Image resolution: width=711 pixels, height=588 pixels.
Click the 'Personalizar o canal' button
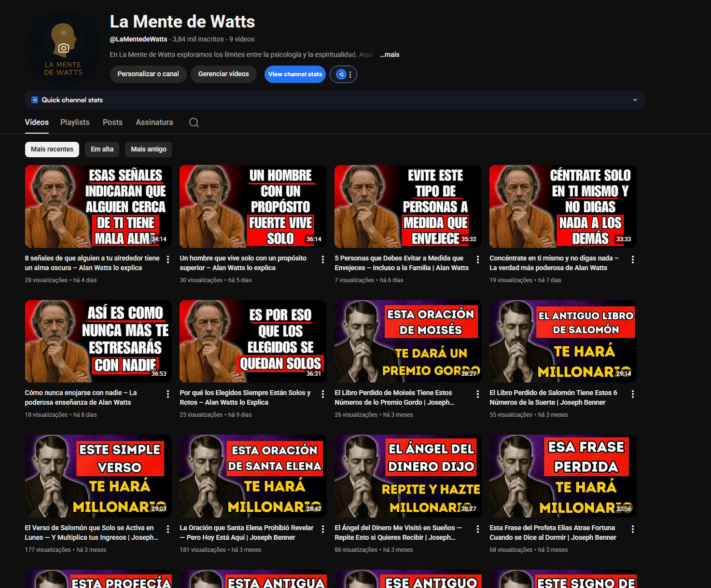(148, 74)
